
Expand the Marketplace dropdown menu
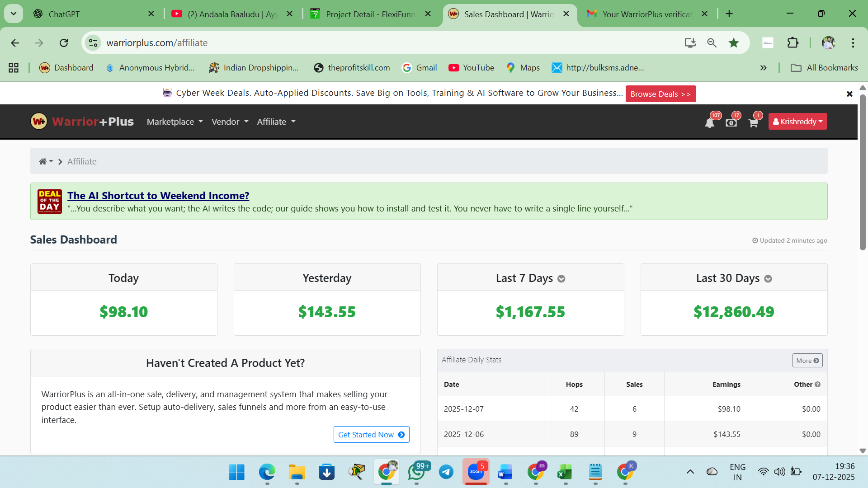click(x=175, y=122)
